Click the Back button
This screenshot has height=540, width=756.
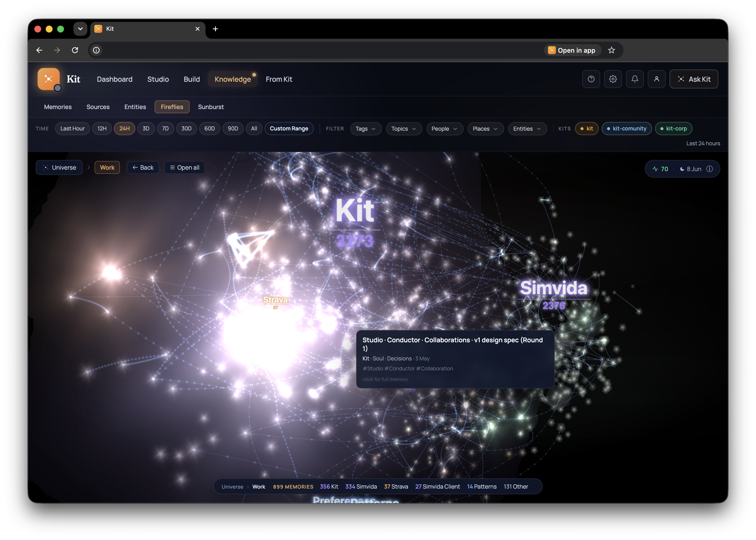pyautogui.click(x=143, y=168)
